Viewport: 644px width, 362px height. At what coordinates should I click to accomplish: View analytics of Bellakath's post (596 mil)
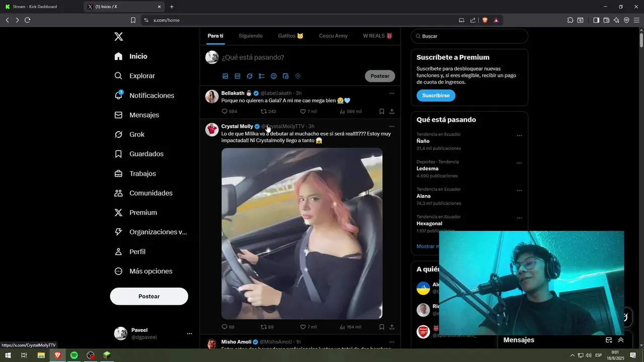click(351, 112)
